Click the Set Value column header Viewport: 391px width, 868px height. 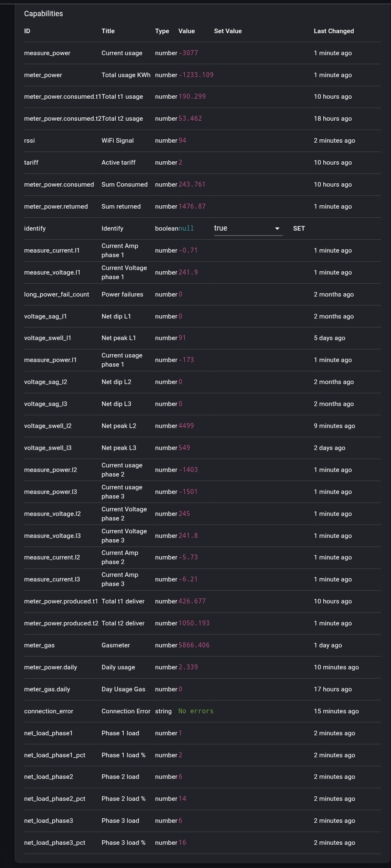(228, 31)
